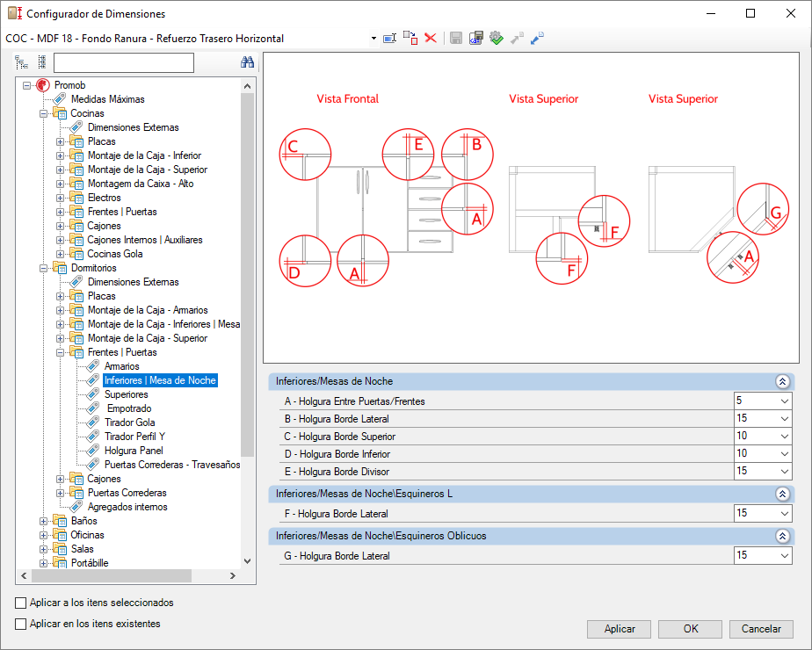Image resolution: width=812 pixels, height=650 pixels.
Task: Open the B - Holgura Borde Lateral dropdown
Action: coord(785,419)
